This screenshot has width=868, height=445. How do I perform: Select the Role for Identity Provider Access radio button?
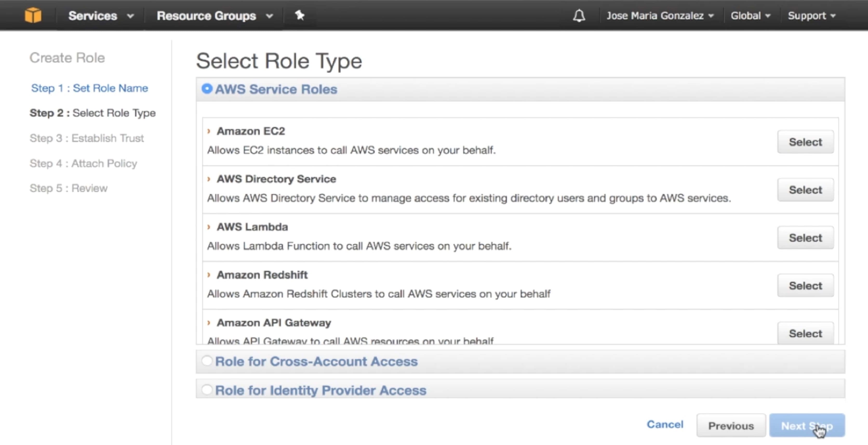tap(207, 390)
